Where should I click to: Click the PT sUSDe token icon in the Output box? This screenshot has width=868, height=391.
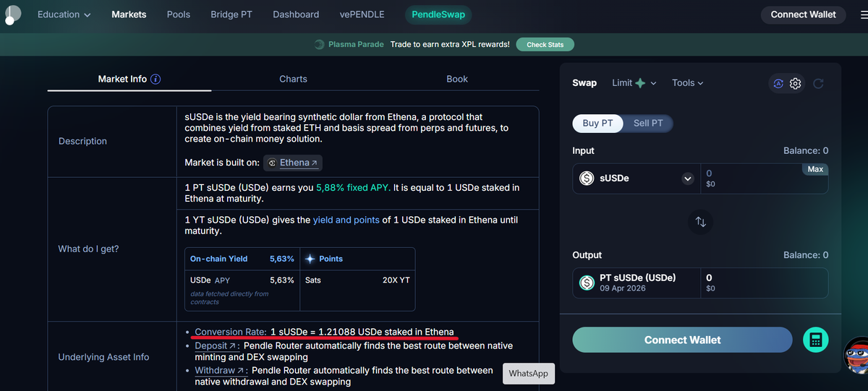coord(587,283)
